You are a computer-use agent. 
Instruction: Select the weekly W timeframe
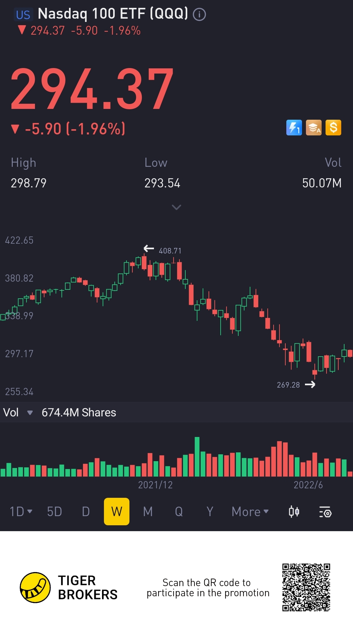117,512
